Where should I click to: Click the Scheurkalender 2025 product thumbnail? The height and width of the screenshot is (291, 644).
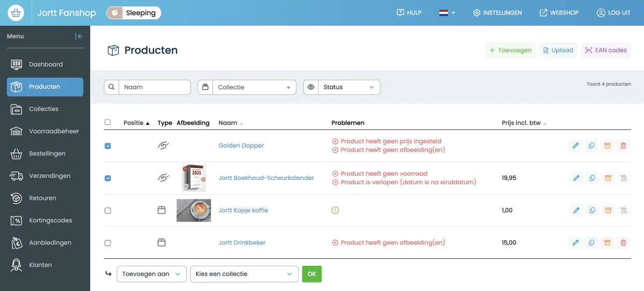click(x=194, y=178)
